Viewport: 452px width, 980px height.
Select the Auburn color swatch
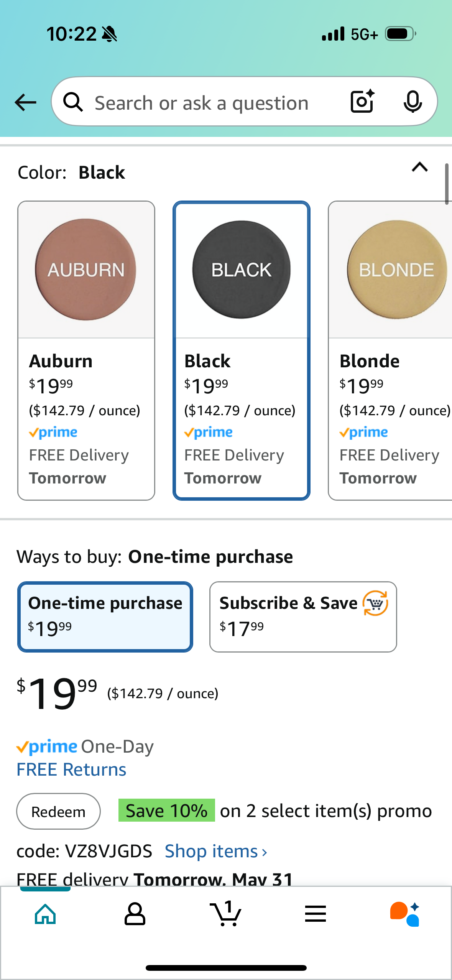pos(86,350)
